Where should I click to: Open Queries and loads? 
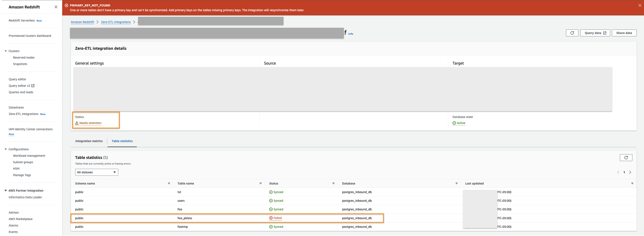tap(21, 92)
